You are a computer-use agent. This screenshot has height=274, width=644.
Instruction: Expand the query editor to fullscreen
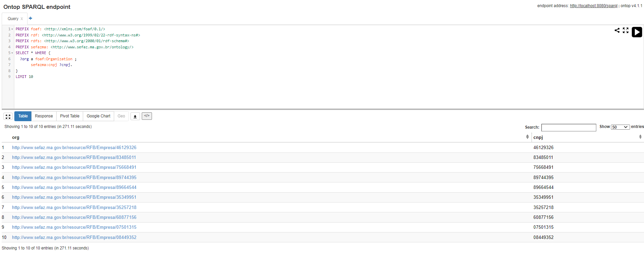pos(626,30)
